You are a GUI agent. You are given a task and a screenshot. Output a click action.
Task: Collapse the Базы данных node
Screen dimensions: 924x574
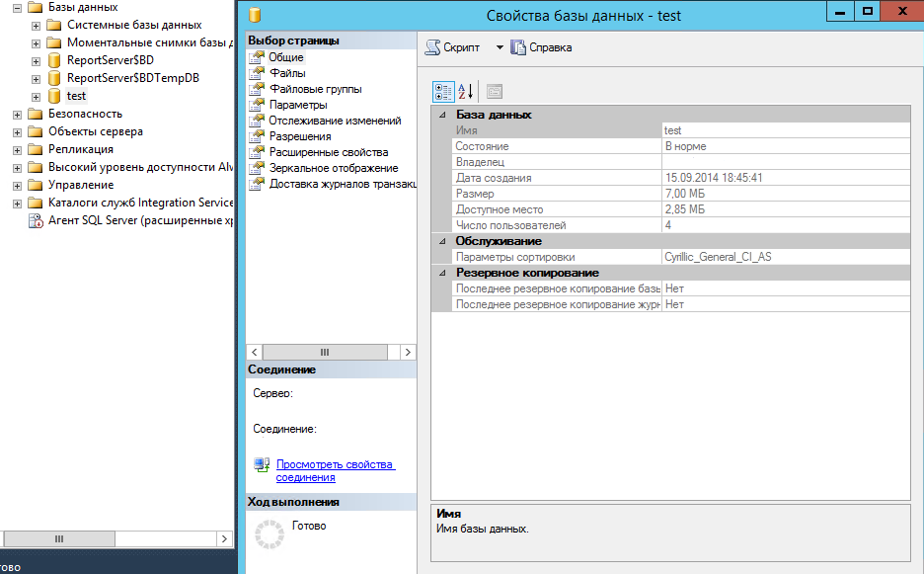click(15, 7)
